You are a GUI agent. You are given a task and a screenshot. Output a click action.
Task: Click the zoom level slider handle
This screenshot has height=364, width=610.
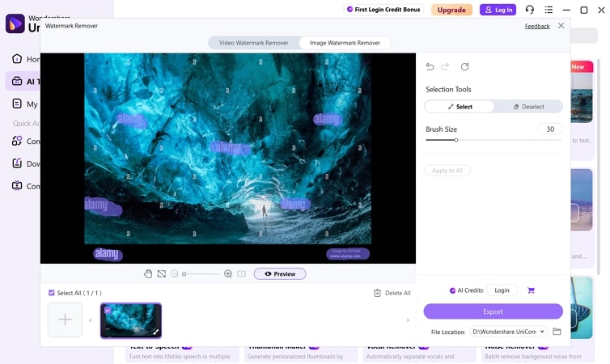(184, 273)
